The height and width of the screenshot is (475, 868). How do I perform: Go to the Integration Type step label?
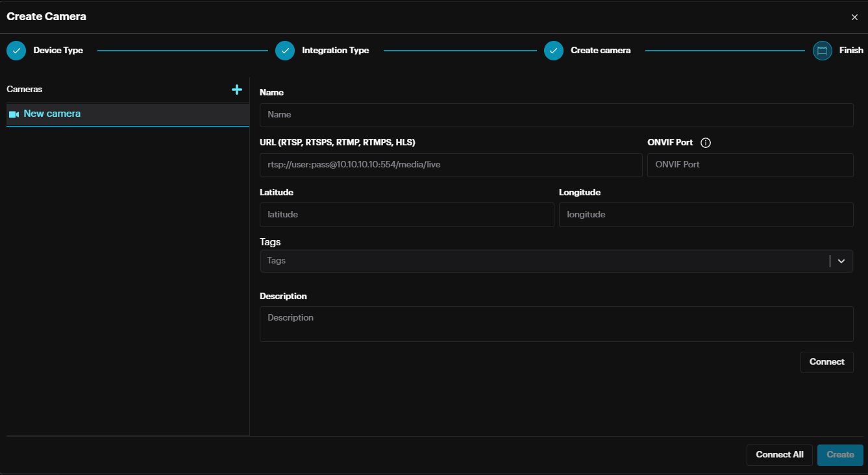pyautogui.click(x=335, y=51)
